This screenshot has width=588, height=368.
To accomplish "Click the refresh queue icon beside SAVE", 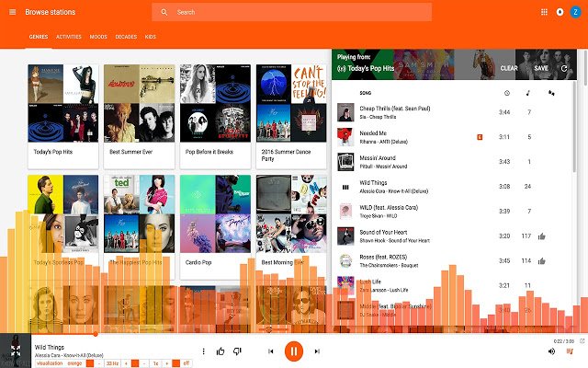I will tap(564, 68).
